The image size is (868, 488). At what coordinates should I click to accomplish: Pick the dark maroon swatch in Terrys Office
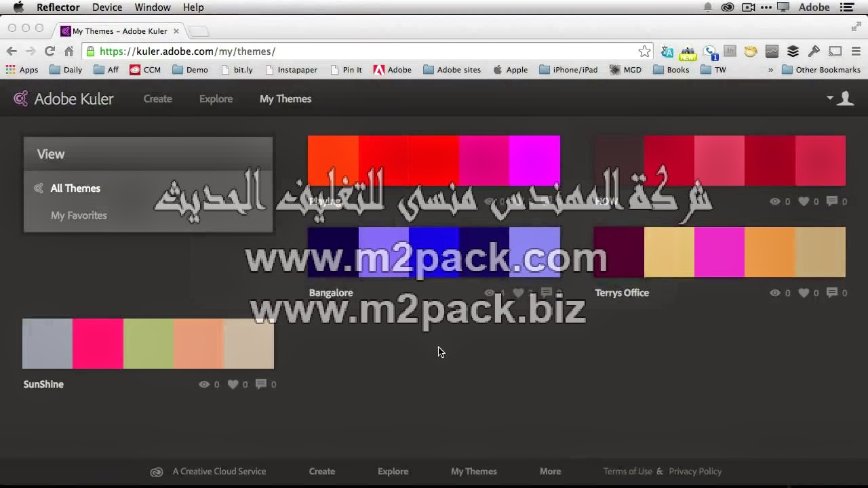618,252
